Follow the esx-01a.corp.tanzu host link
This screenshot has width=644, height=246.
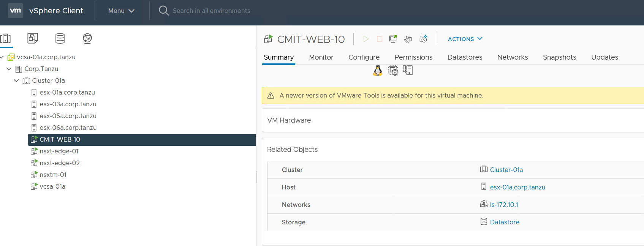(517, 187)
